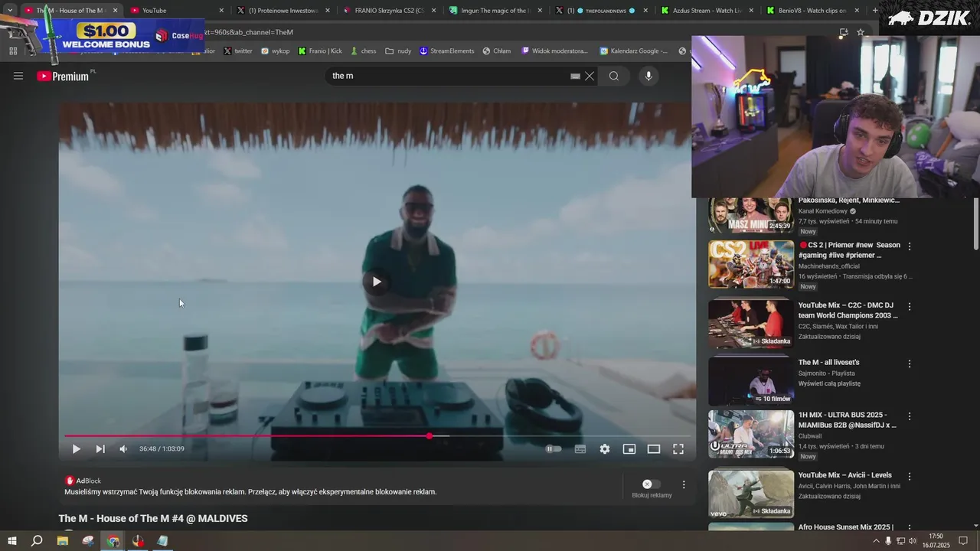980x551 pixels.
Task: Close the 'The M - House of The M' tab
Action: click(x=116, y=11)
